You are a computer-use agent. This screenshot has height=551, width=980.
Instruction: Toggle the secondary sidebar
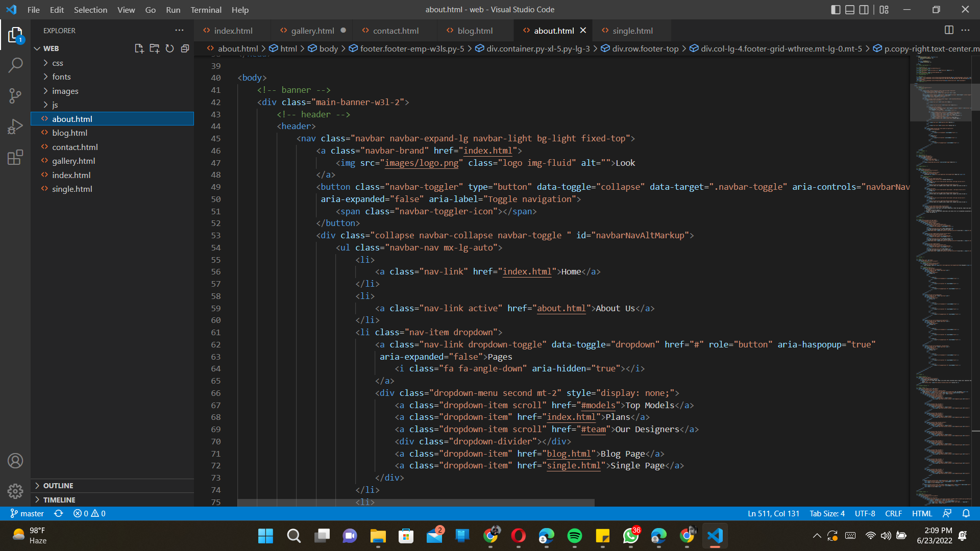(x=864, y=9)
